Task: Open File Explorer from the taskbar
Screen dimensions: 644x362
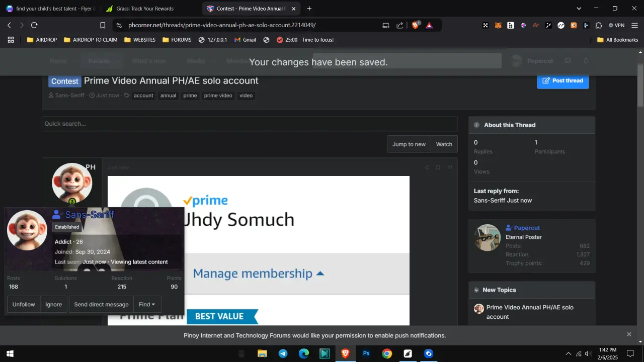Action: 262,353
